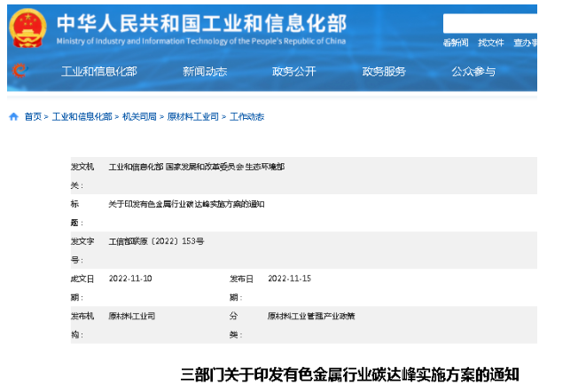586x392 pixels.
Task: Select the 查办事 search option
Action: (x=525, y=43)
